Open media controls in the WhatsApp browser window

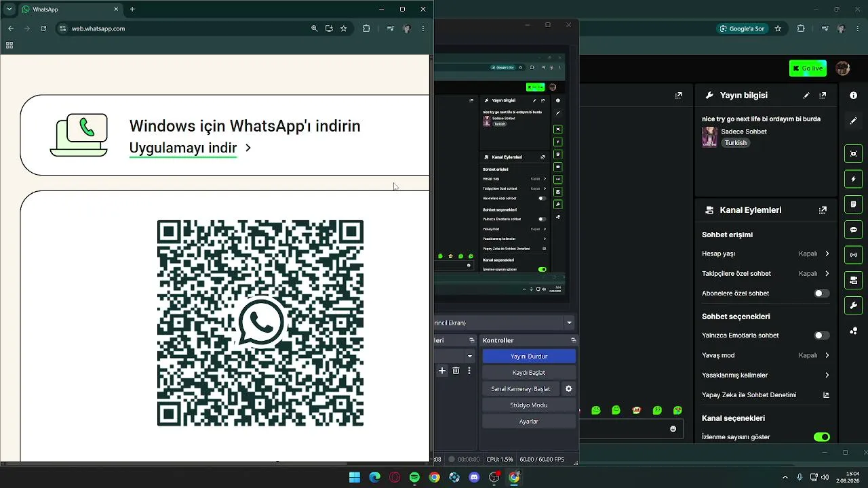tap(390, 28)
